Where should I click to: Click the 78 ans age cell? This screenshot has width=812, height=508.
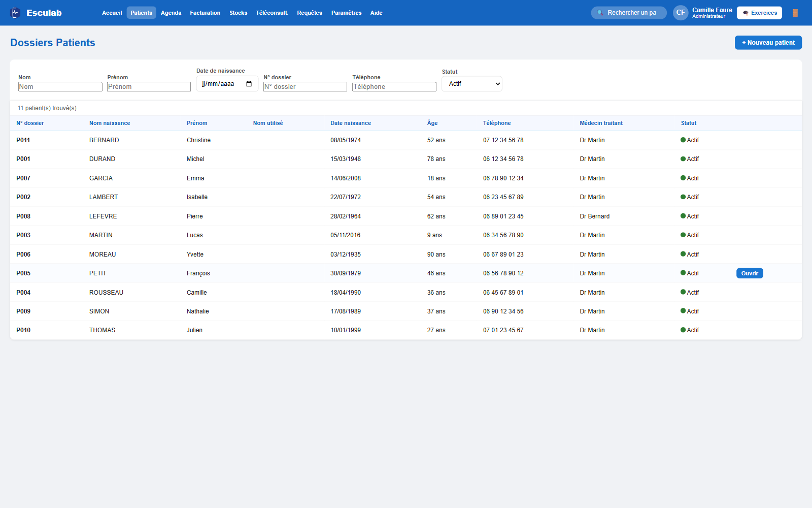point(436,159)
